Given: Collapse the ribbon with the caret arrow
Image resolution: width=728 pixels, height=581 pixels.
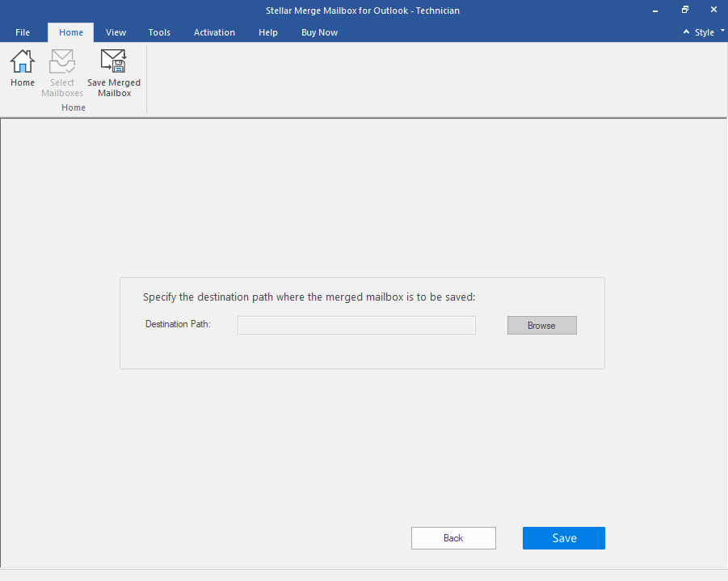Looking at the screenshot, I should [x=686, y=32].
